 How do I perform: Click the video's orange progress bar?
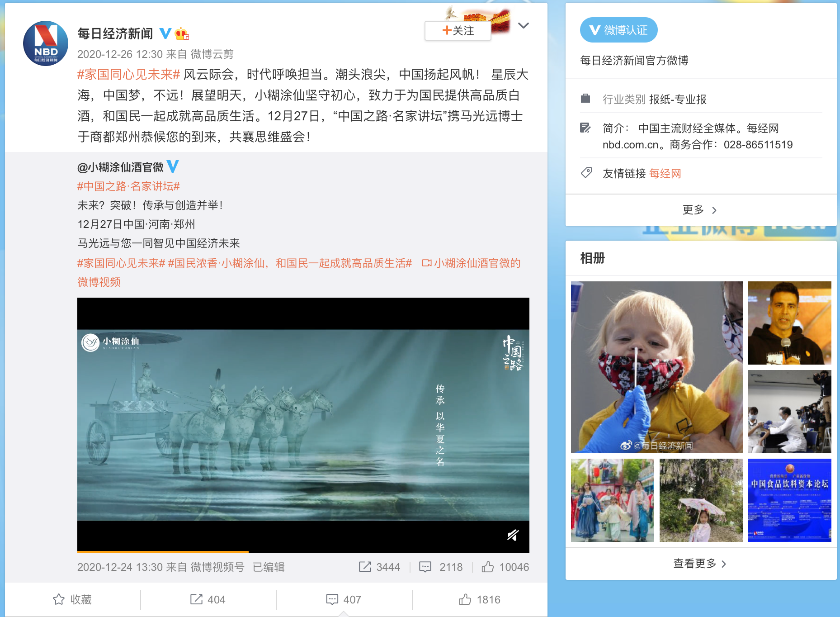[163, 551]
